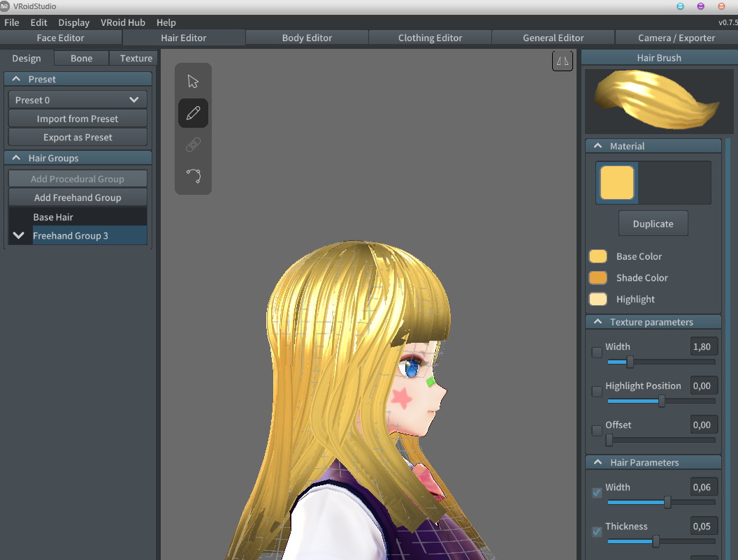Click the right panel vertical scrollbar
This screenshot has width=738, height=560.
728,348
